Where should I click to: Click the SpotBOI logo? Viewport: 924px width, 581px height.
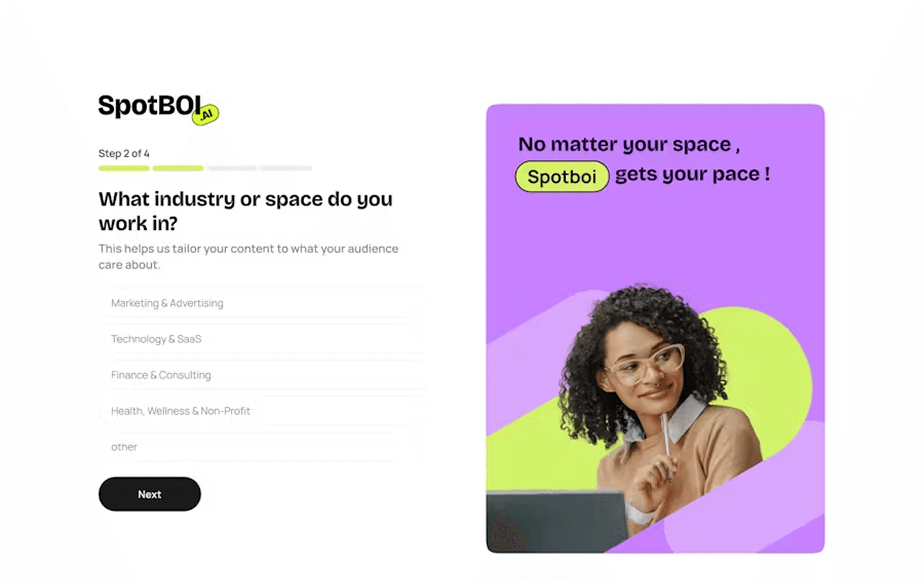[x=158, y=109]
